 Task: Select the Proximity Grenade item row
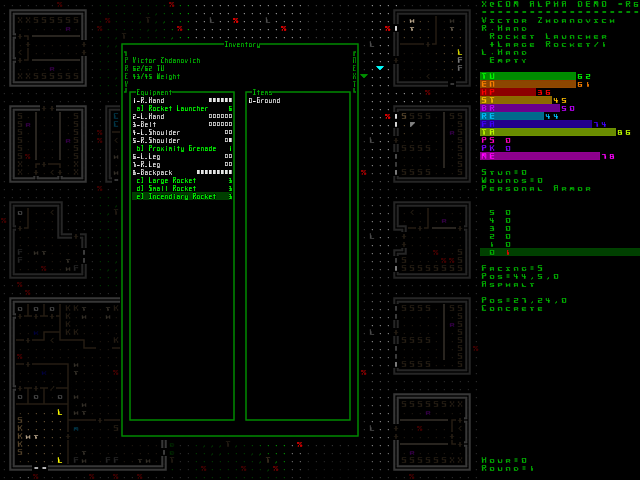click(x=182, y=149)
